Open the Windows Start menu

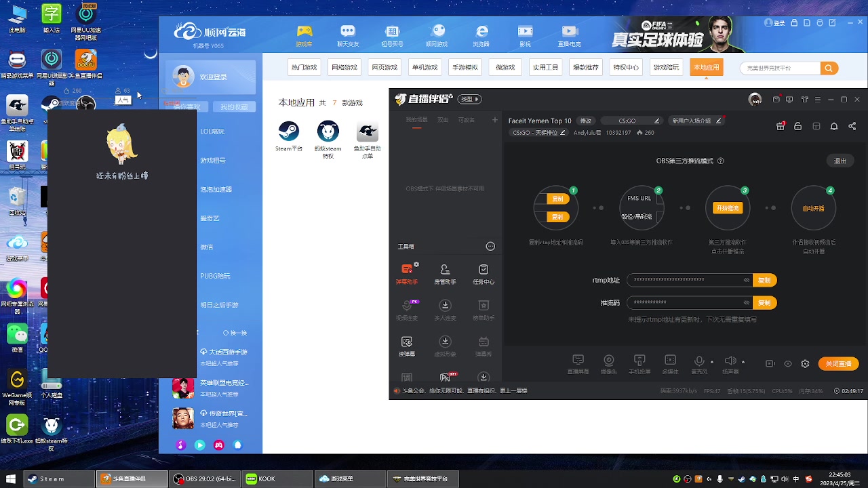10,479
